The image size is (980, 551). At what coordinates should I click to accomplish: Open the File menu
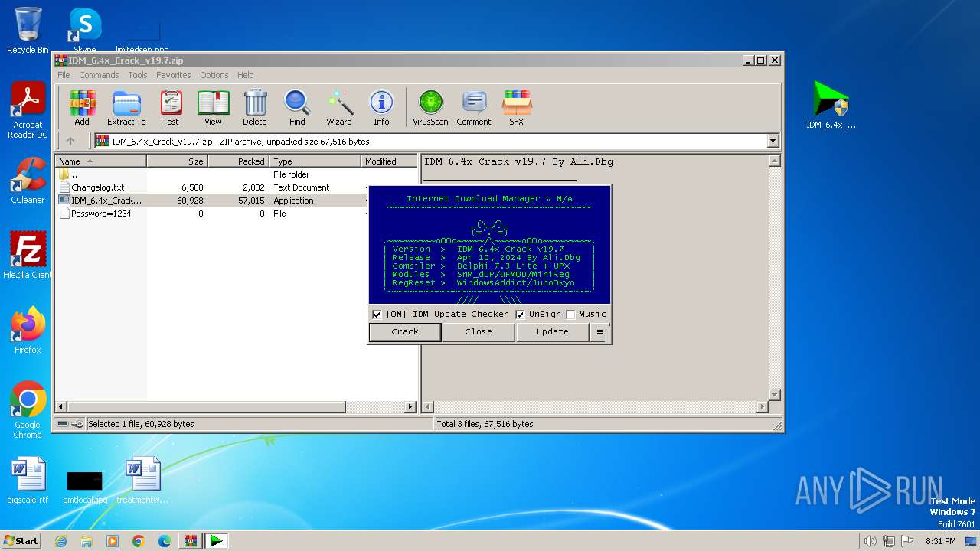point(64,75)
